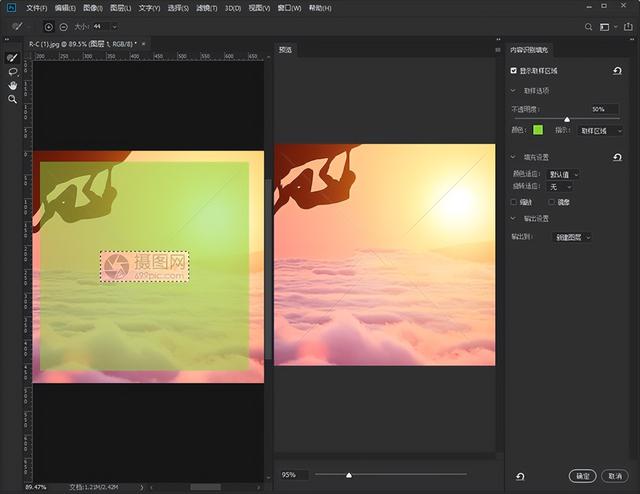The image size is (640, 494).
Task: Enable the 镜像 checkbox
Action: tap(552, 202)
